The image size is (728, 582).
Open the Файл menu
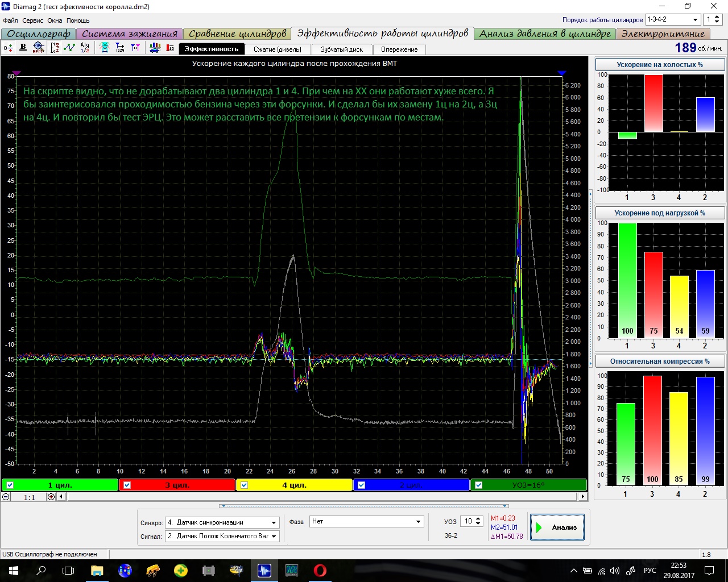[x=10, y=20]
